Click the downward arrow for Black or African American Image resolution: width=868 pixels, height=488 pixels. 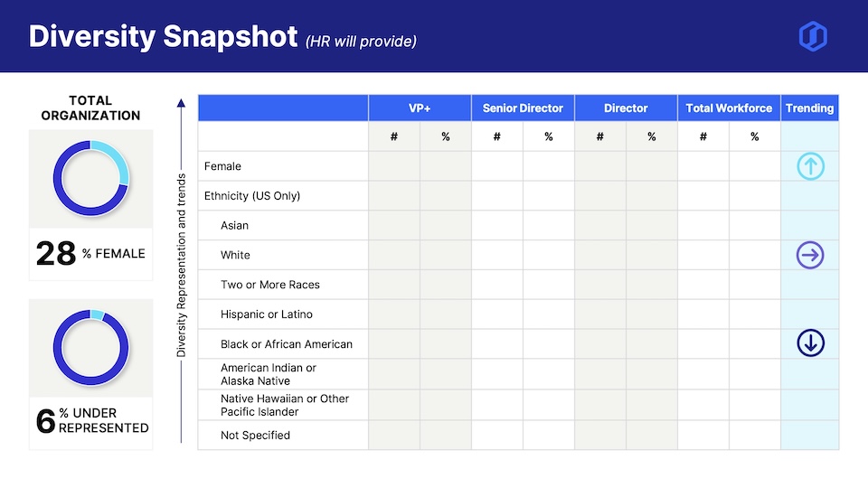click(810, 343)
